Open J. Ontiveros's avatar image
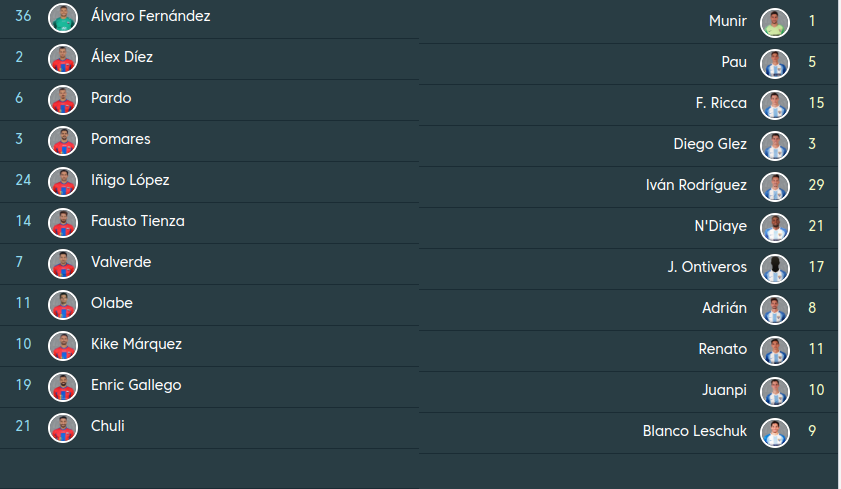The width and height of the screenshot is (841, 489). point(774,268)
